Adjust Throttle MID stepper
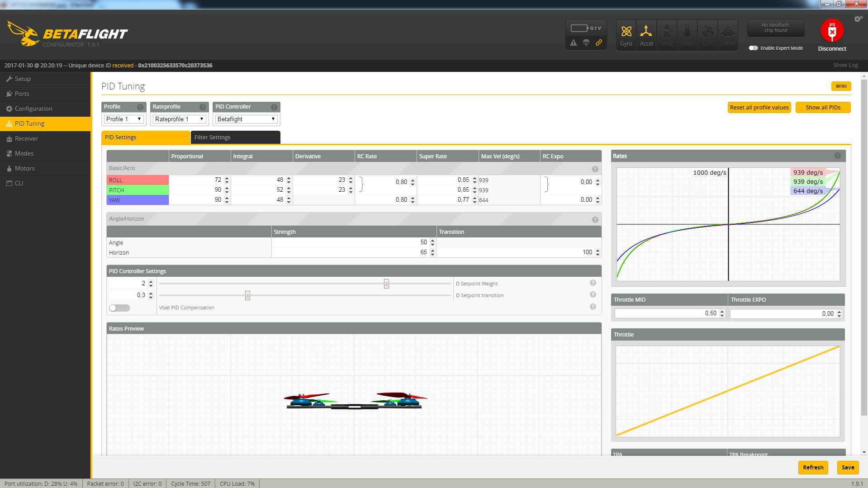The height and width of the screenshot is (488, 868). point(722,313)
